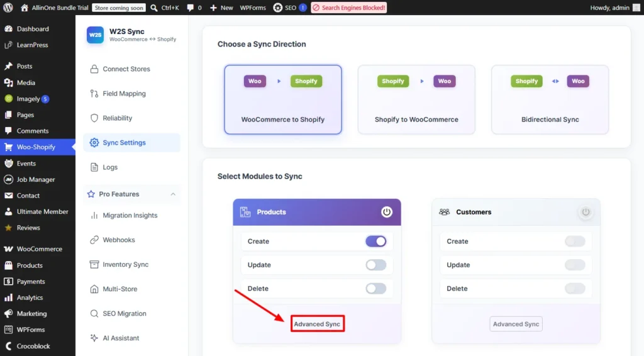644x356 pixels.
Task: Click the Reliability shield icon
Action: 94,118
